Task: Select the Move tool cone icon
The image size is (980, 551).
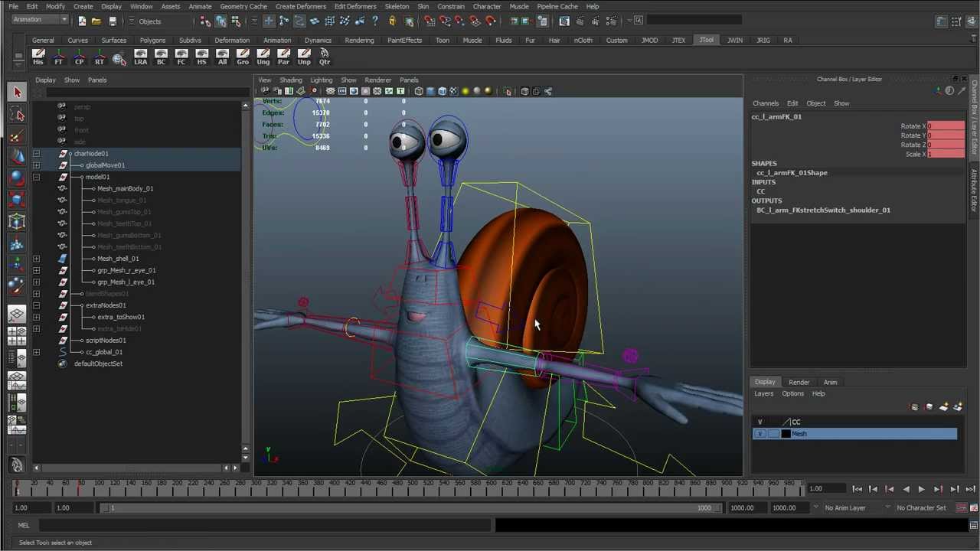Action: [17, 158]
